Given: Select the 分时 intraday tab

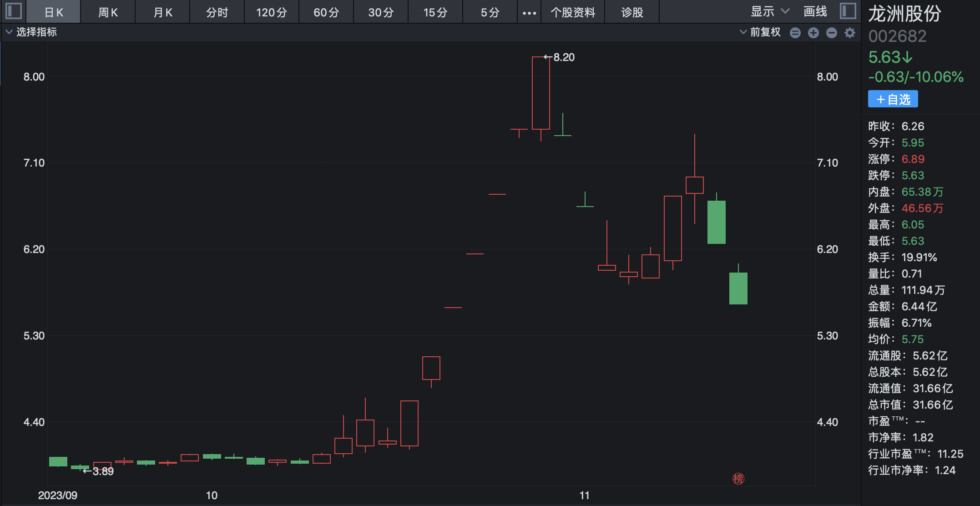Looking at the screenshot, I should tap(217, 12).
